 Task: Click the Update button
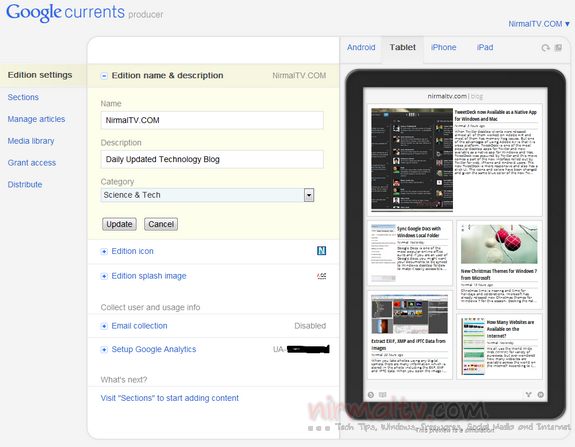coord(119,224)
